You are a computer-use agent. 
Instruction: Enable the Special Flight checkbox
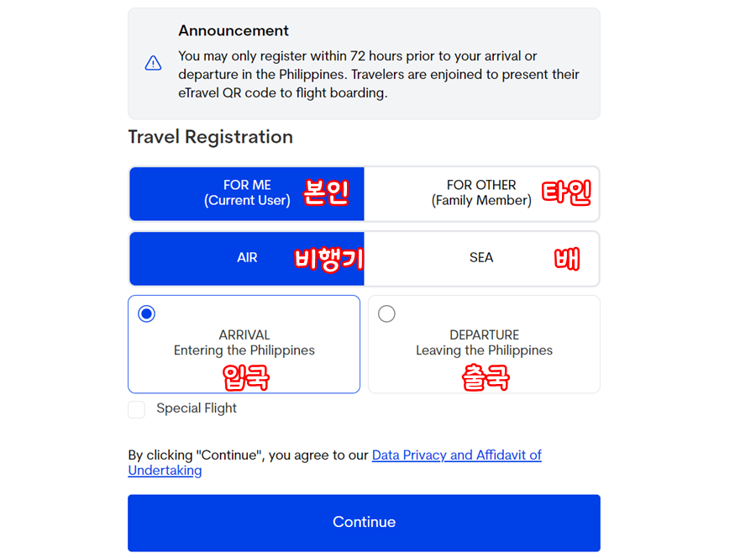137,409
